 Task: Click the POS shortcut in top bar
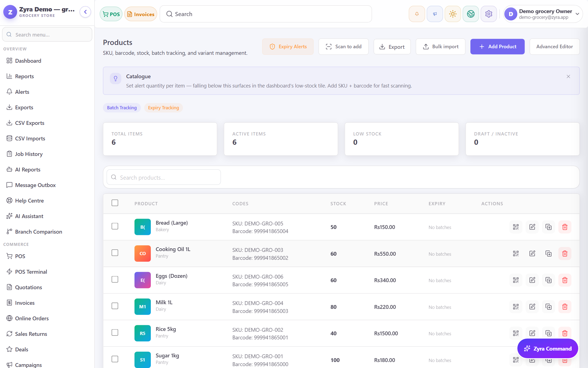pyautogui.click(x=111, y=14)
